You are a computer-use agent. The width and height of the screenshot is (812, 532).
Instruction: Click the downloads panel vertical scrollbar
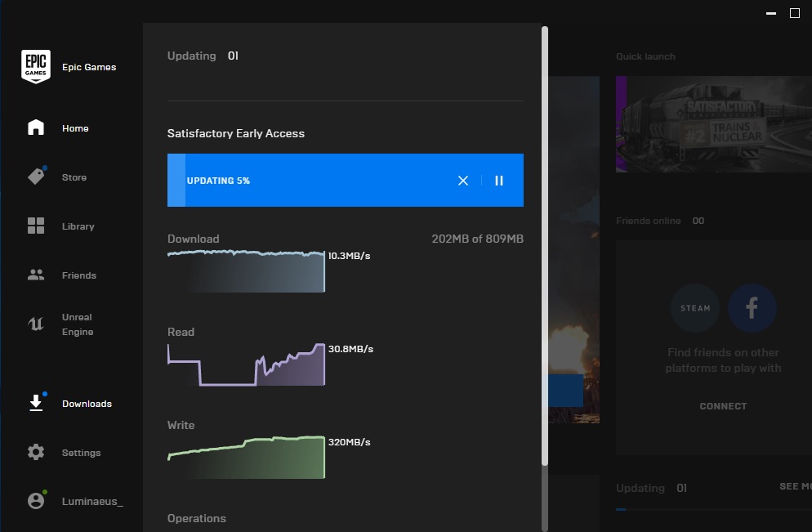point(545,246)
